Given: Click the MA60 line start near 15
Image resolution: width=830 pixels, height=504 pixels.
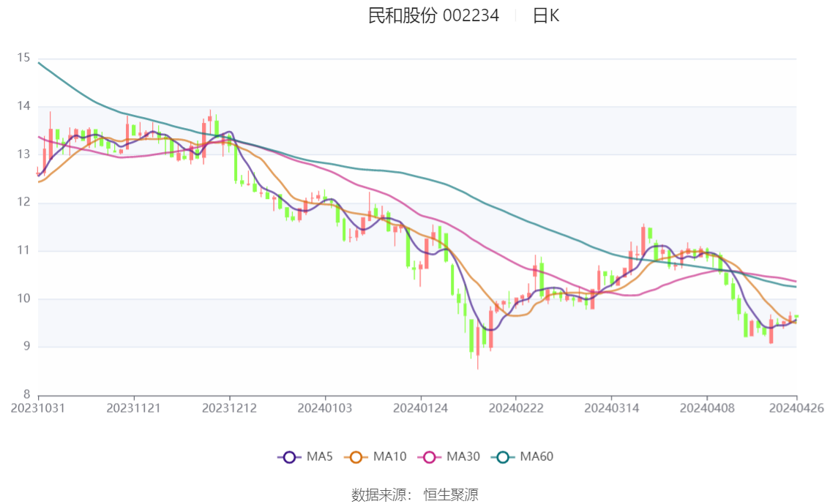Looking at the screenshot, I should tap(40, 64).
